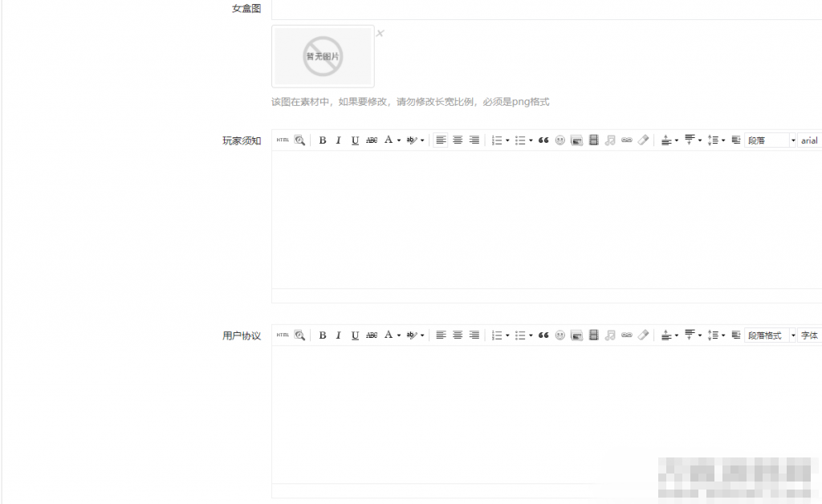The image size is (822, 504).
Task: Open font color dropdown arrow in 玩家须知 editor
Action: click(x=399, y=140)
